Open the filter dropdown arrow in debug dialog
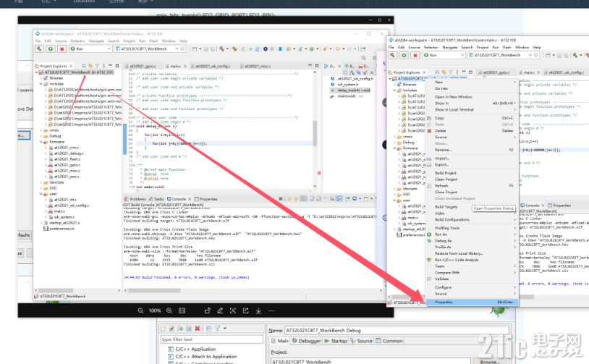This screenshot has width=589, height=364. (225, 329)
